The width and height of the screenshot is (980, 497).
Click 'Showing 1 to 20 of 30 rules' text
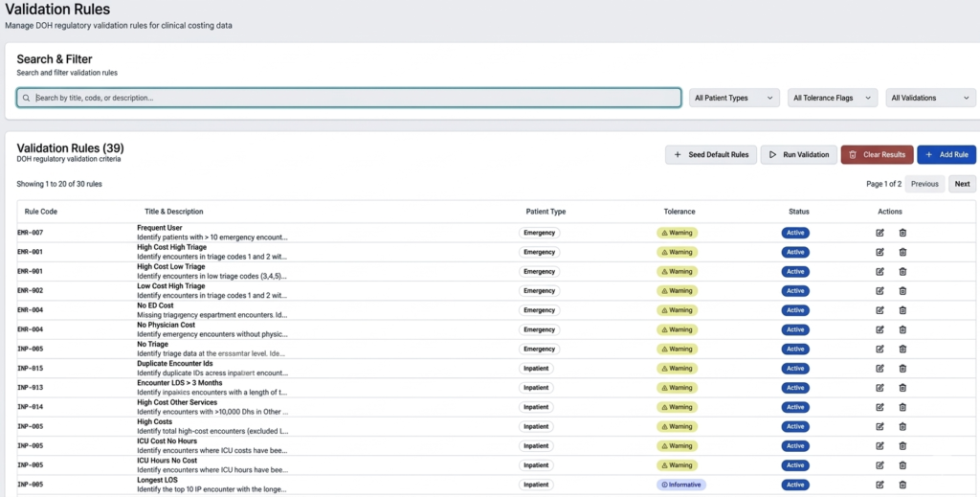click(x=59, y=184)
